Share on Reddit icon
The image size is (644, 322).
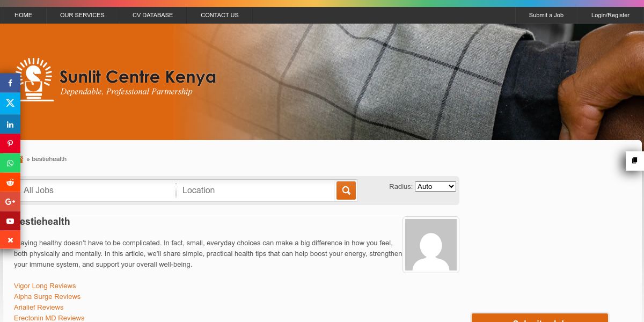point(10,182)
